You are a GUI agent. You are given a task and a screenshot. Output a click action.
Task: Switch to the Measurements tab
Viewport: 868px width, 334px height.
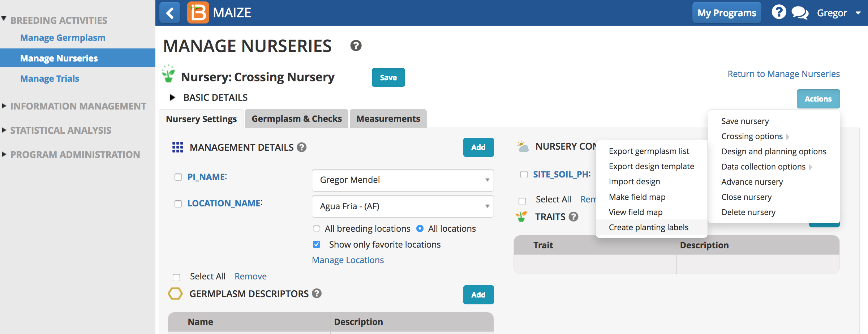pyautogui.click(x=388, y=119)
